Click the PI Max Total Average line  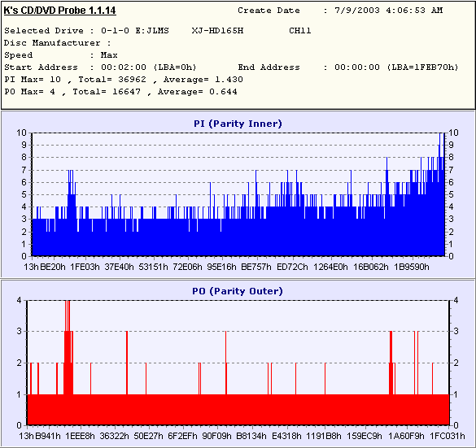point(124,80)
